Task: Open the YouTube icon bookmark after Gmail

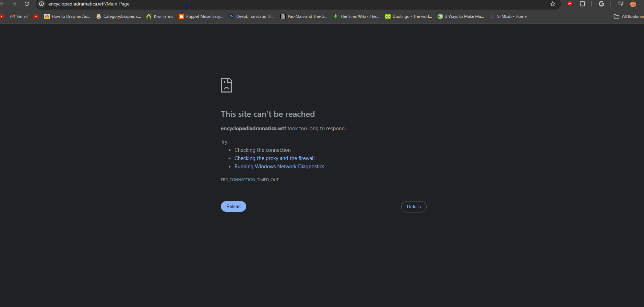Action: [36, 16]
